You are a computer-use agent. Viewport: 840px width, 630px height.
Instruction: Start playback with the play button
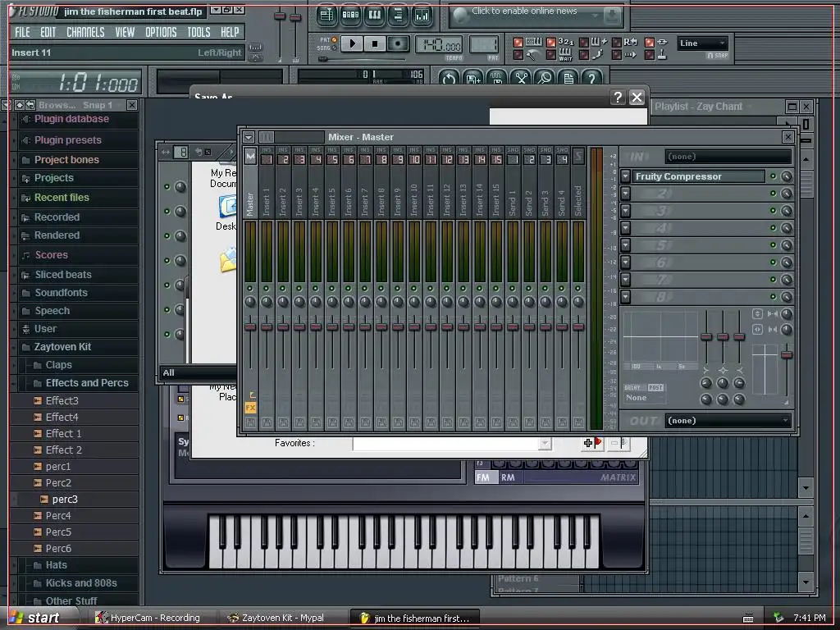pyautogui.click(x=352, y=43)
